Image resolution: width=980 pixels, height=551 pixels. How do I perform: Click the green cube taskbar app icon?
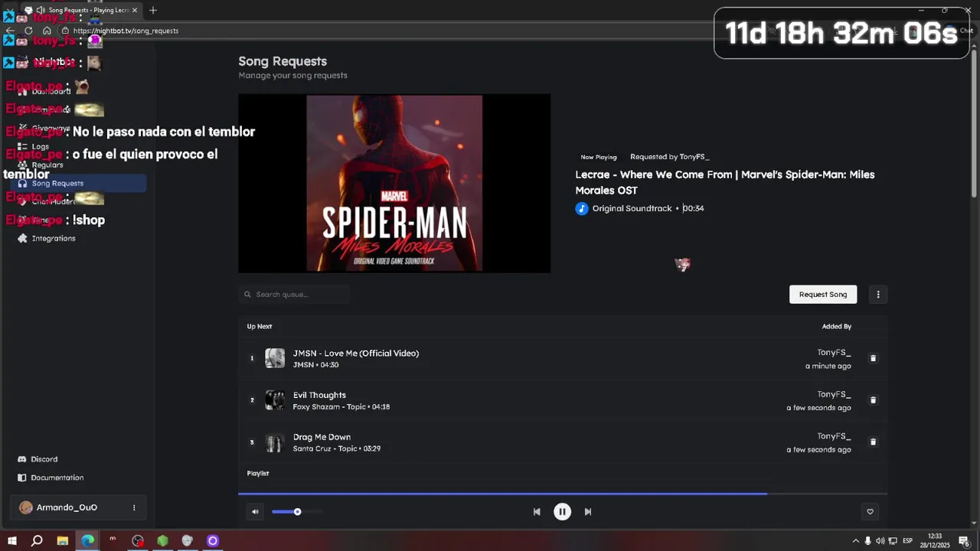tap(162, 541)
